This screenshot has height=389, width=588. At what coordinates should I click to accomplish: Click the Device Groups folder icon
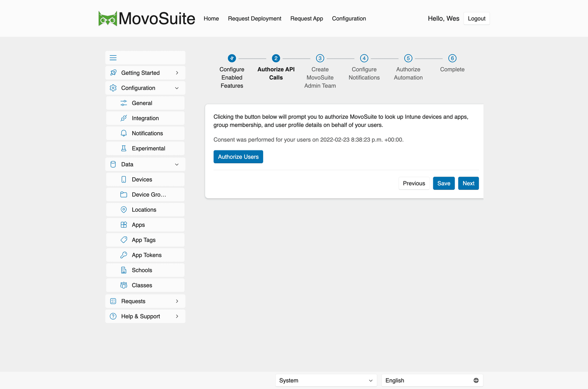click(x=124, y=194)
